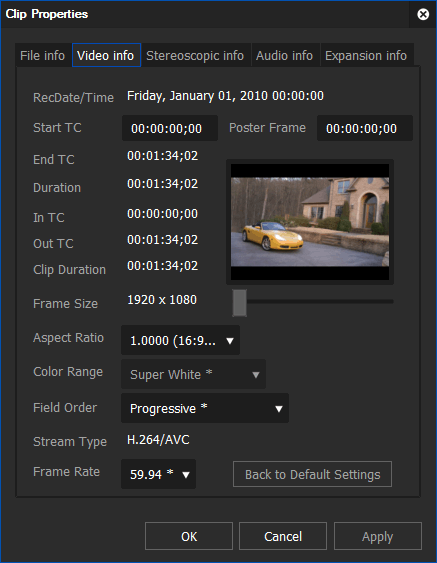Switch to the File info tab
The width and height of the screenshot is (437, 563).
pos(43,55)
